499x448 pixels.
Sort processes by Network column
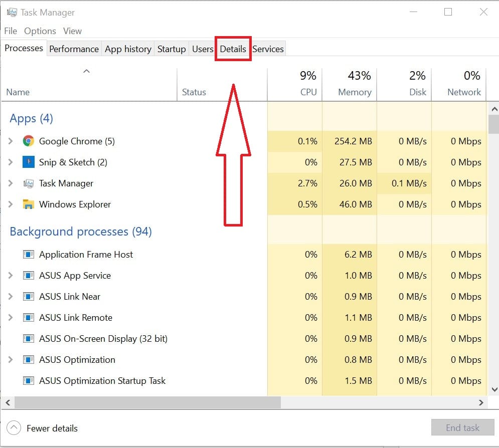coord(459,85)
